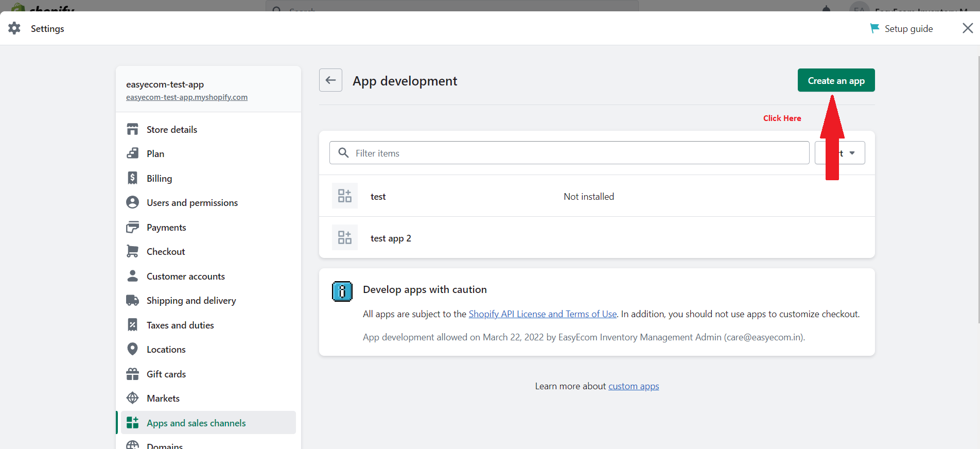Close the Settings panel
This screenshot has height=449, width=980.
tap(968, 28)
